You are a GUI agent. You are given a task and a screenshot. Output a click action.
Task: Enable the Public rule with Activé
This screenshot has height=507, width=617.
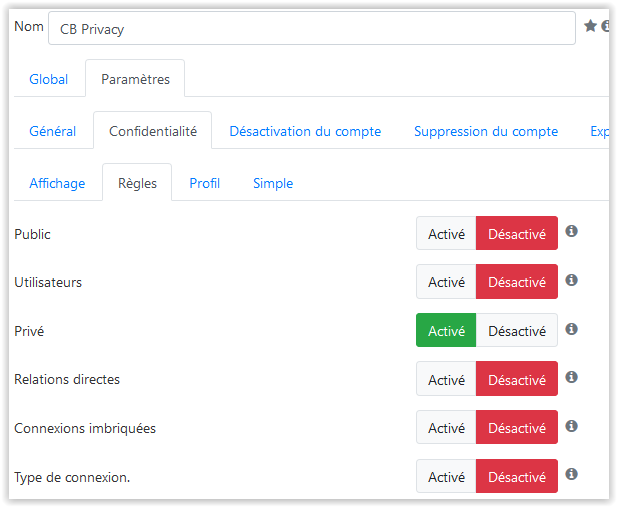(x=446, y=233)
